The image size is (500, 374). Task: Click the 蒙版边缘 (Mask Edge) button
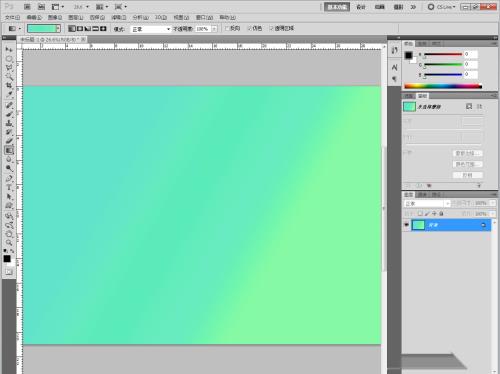pyautogui.click(x=468, y=153)
